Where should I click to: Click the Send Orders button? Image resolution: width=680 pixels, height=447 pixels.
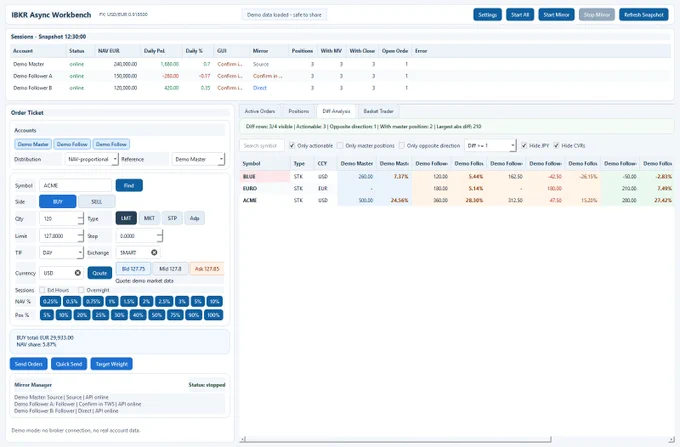[29, 364]
